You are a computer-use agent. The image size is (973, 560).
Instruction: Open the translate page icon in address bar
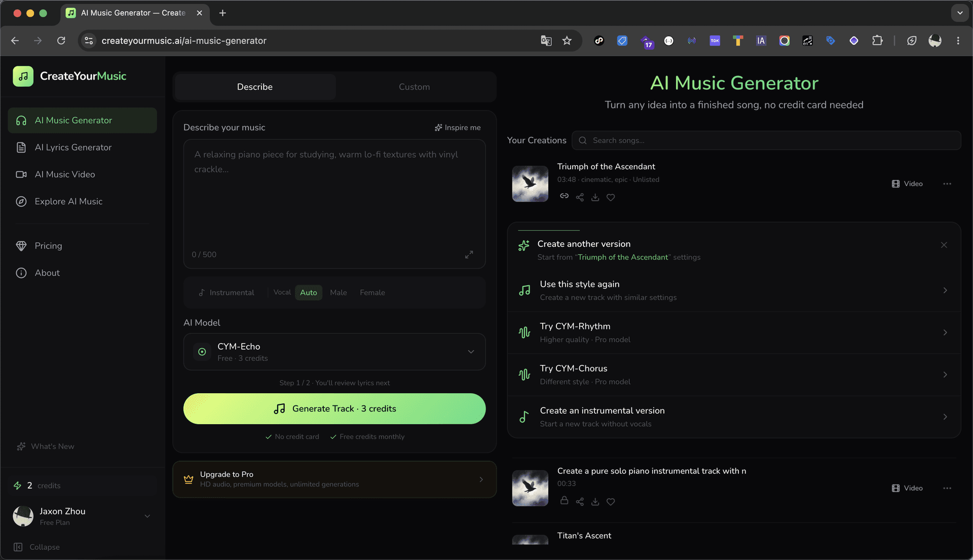[x=546, y=41]
